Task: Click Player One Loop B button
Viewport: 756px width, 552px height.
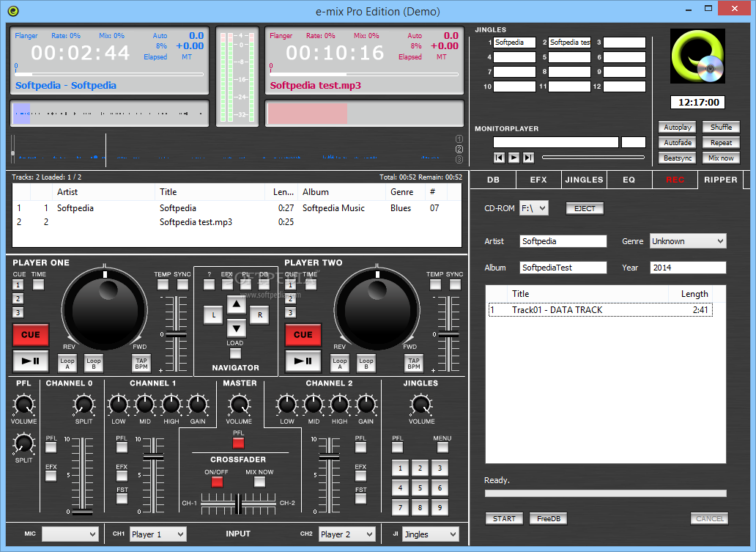Action: 94,363
